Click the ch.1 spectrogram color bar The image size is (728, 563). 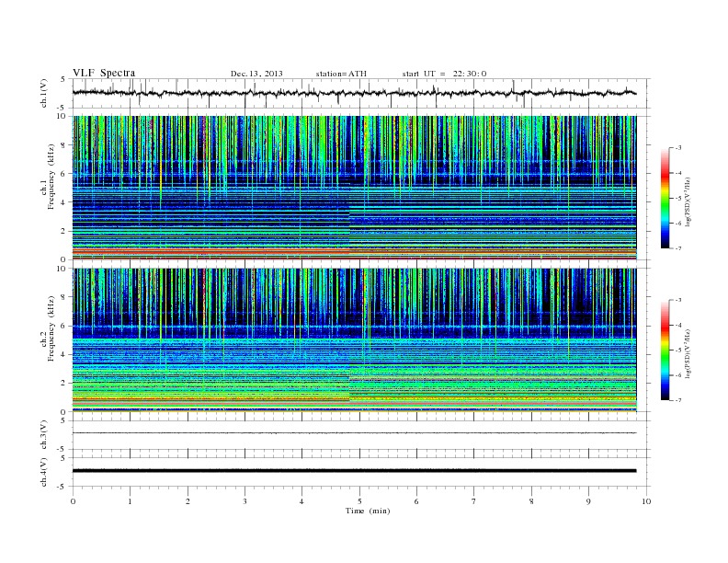click(665, 198)
